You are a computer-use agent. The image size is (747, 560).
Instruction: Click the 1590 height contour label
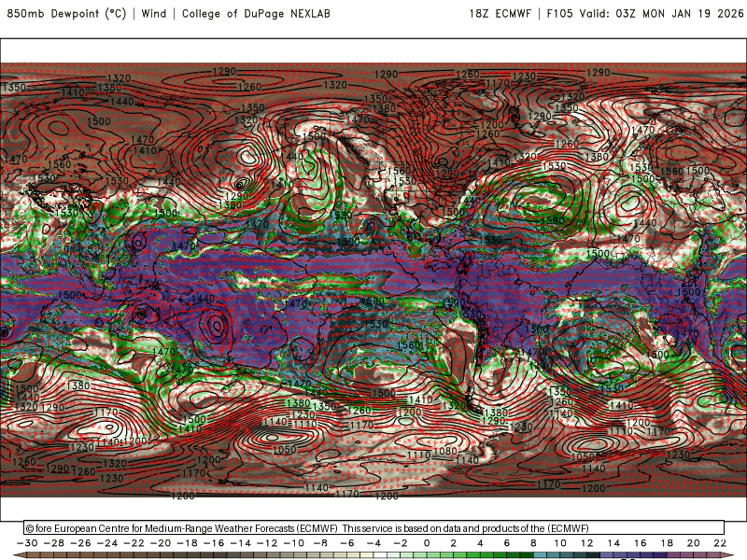(552, 220)
